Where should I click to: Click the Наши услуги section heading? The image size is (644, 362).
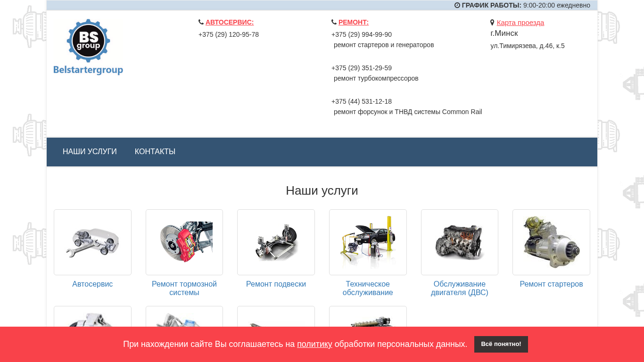(322, 190)
